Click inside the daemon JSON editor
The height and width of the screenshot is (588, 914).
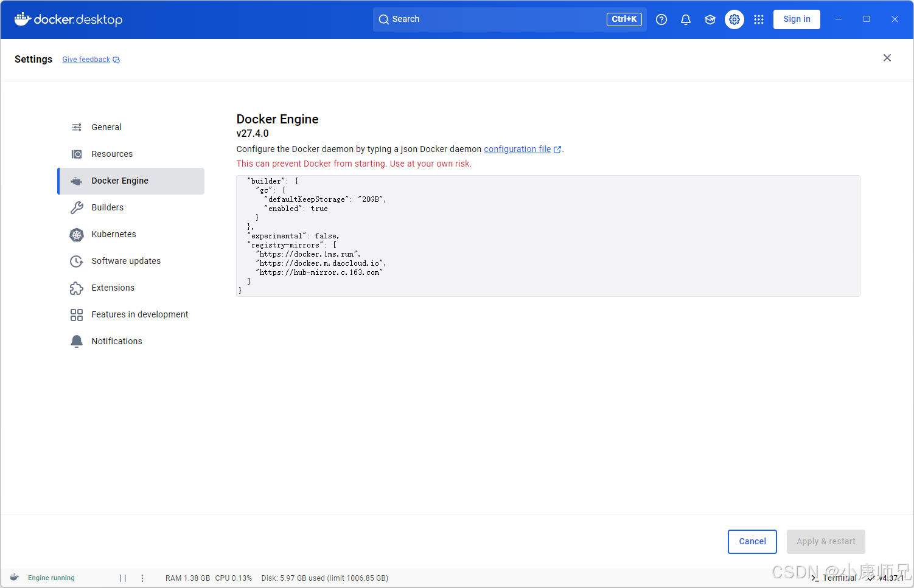point(548,236)
